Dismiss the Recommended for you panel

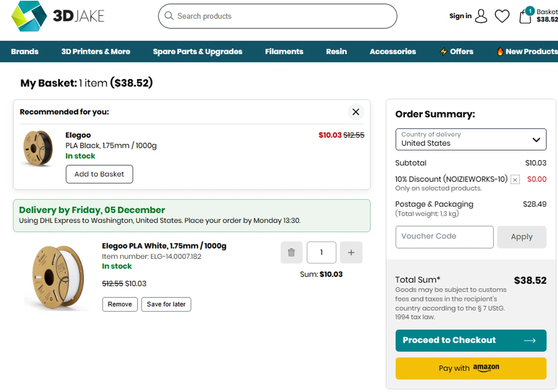[x=356, y=112]
